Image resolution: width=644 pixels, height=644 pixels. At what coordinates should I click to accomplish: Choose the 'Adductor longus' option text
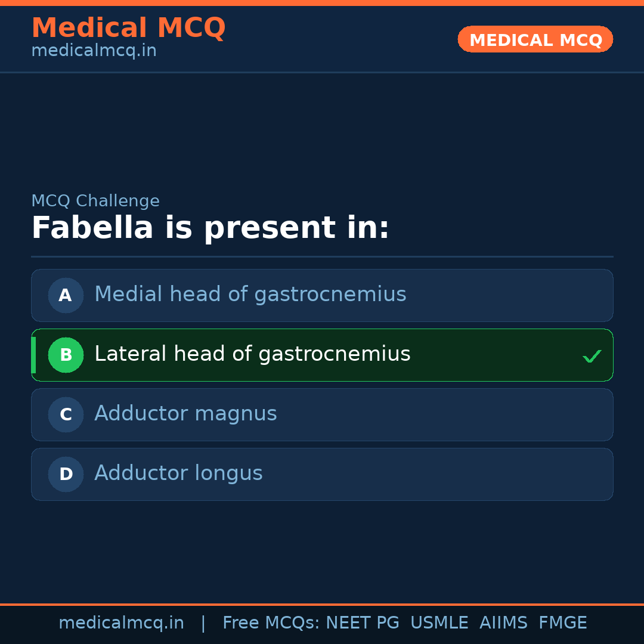(178, 473)
